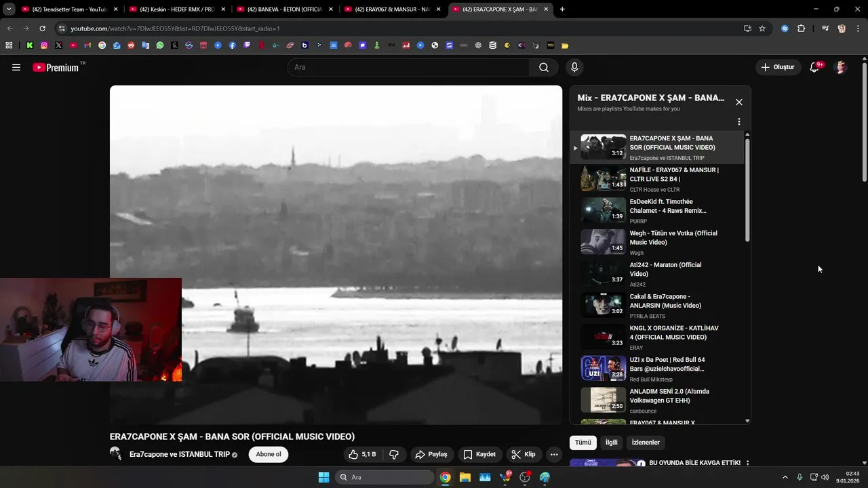Select the Tümü filter chip

tap(583, 443)
